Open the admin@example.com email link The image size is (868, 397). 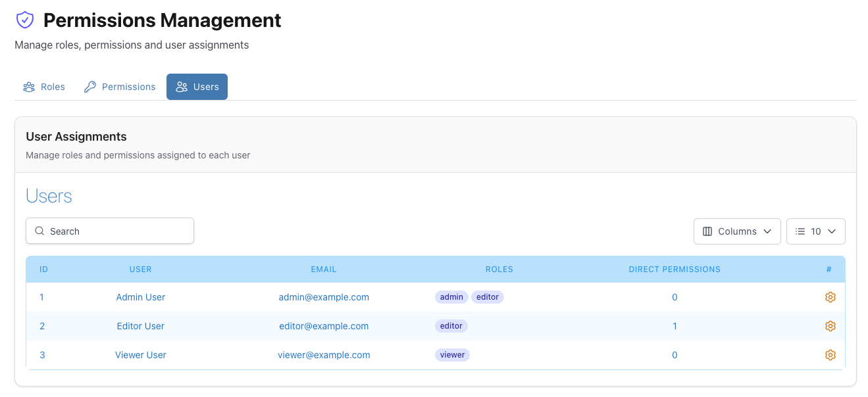point(324,296)
